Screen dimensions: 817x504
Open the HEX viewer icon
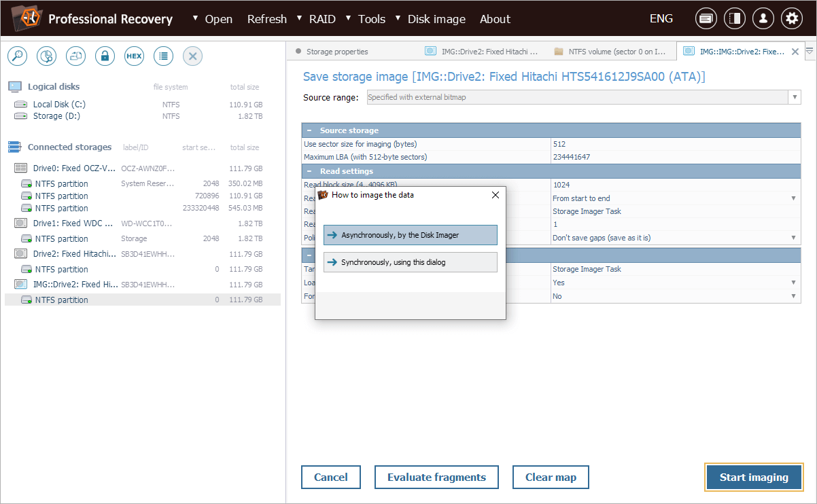click(x=134, y=56)
